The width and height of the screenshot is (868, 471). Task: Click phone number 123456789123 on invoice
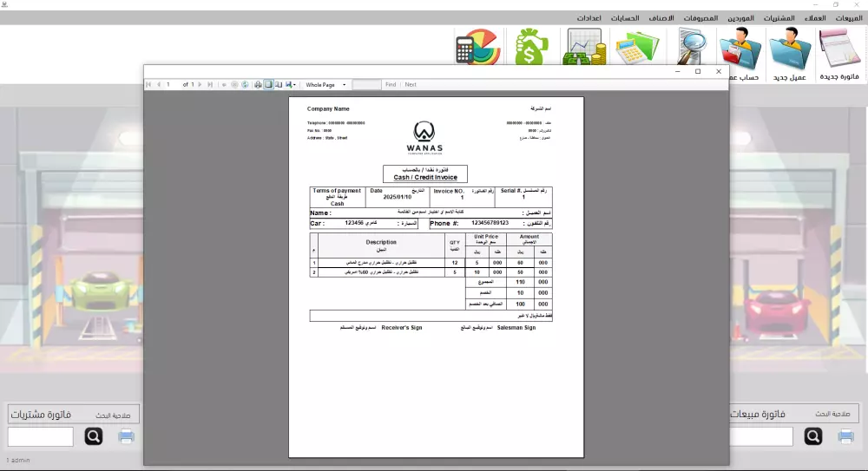(490, 223)
